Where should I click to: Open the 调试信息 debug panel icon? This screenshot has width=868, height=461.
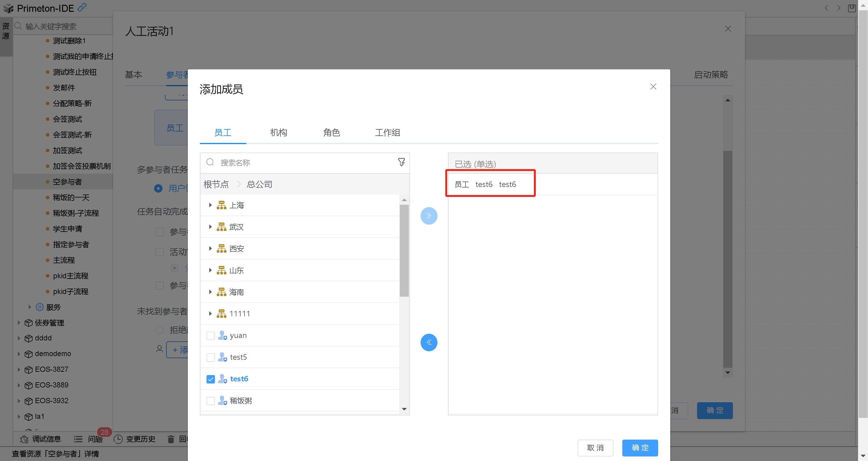click(24, 439)
